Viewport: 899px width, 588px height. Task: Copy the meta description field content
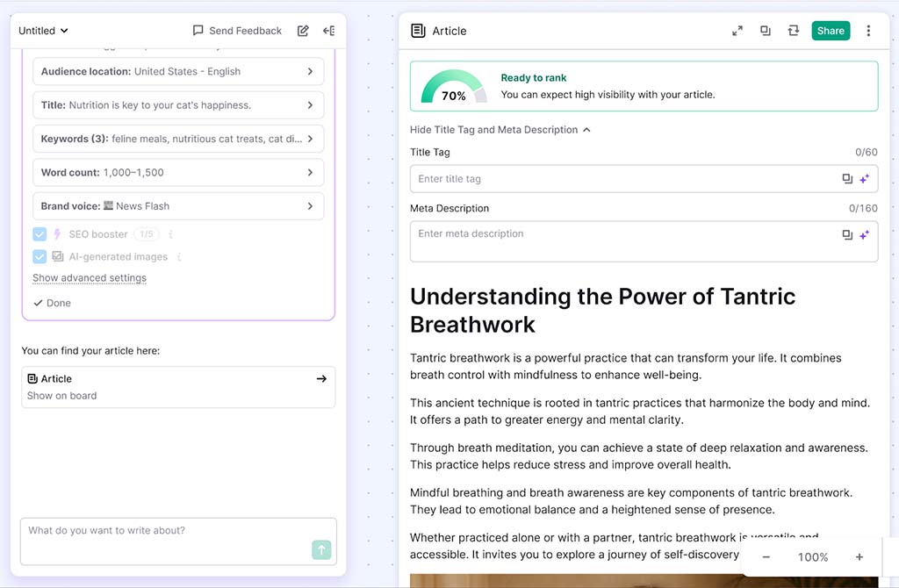coord(847,235)
